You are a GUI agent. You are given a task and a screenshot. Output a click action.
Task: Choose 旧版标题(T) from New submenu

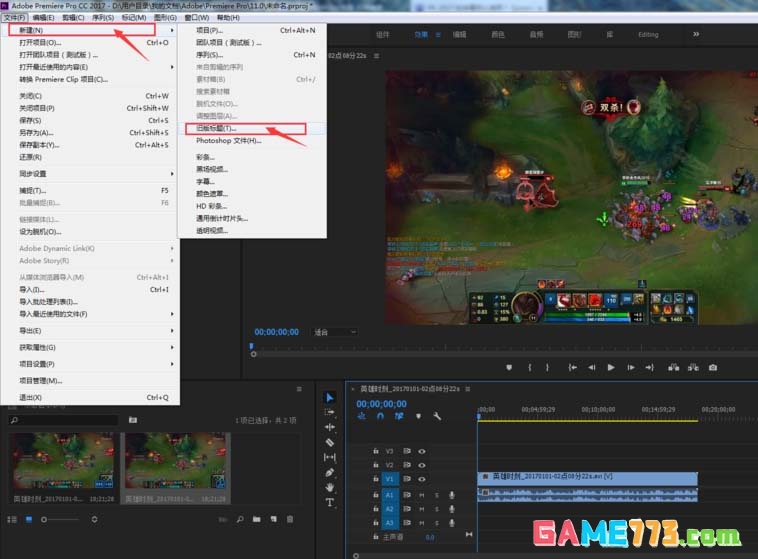pyautogui.click(x=251, y=129)
